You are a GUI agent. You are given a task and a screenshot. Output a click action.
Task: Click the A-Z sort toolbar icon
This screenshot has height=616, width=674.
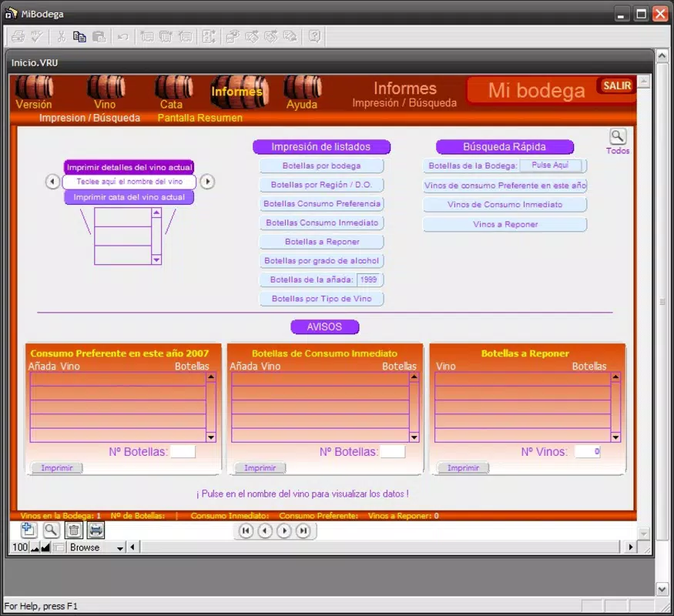pos(209,37)
